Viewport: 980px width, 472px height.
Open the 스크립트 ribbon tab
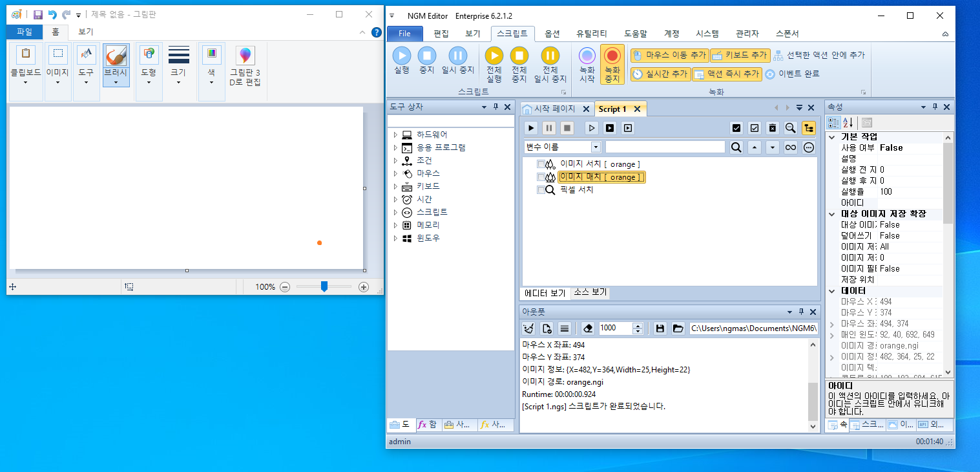click(x=512, y=34)
